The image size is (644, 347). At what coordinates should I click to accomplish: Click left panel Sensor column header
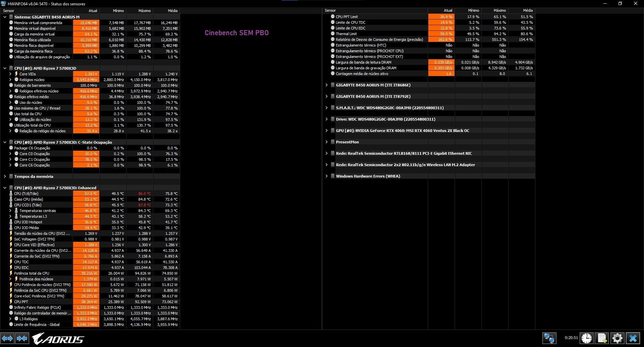(x=37, y=11)
